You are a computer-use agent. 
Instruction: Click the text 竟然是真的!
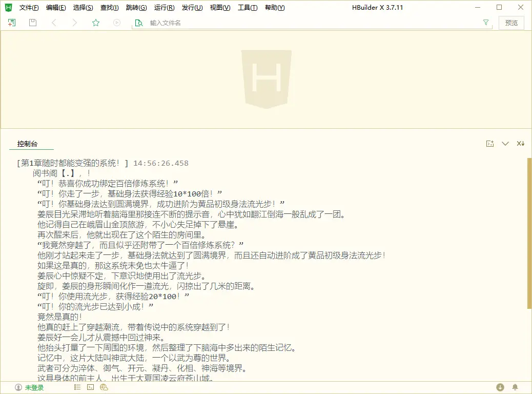click(60, 317)
